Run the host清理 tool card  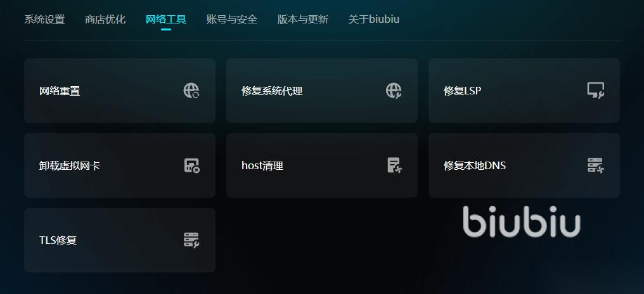(322, 165)
